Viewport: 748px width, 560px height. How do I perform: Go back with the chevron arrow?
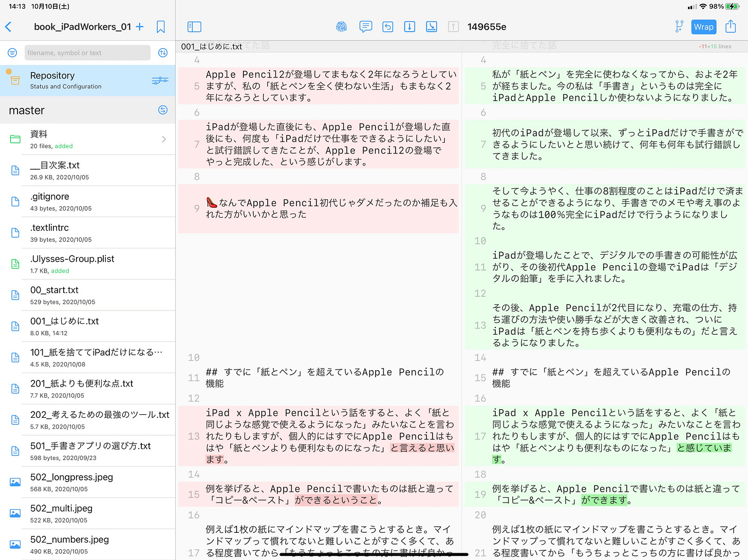click(x=8, y=27)
